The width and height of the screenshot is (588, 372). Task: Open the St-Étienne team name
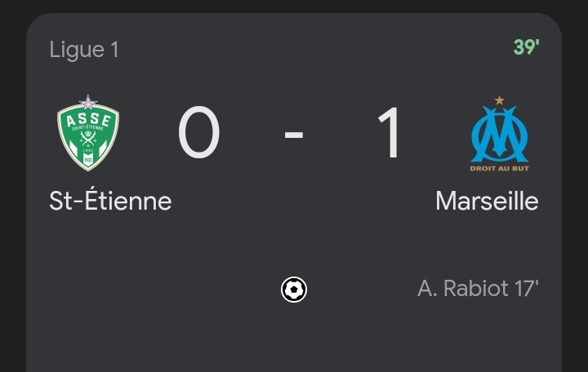[110, 201]
